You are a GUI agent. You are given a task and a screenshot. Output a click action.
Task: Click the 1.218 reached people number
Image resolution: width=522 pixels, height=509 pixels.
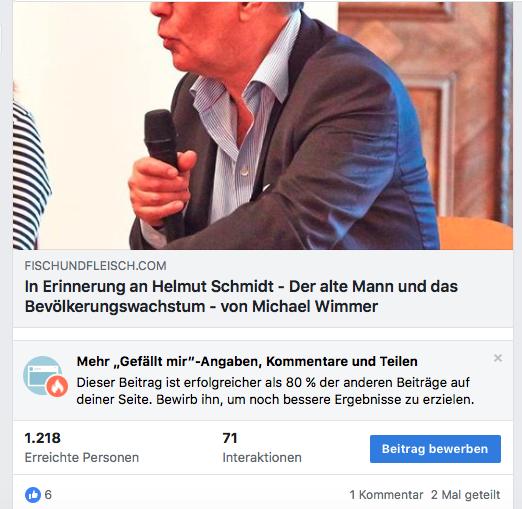[43, 438]
